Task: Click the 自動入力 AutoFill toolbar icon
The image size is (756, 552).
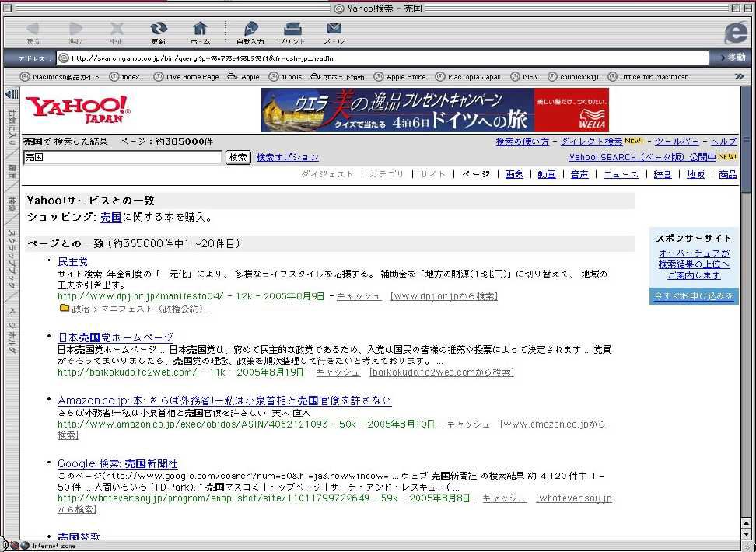Action: pos(250,29)
